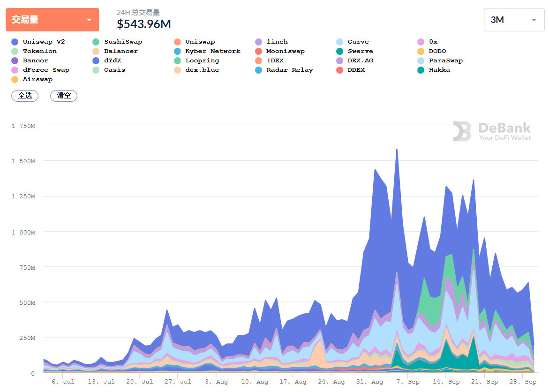
Task: Toggle Curve legend label
Action: 358,42
